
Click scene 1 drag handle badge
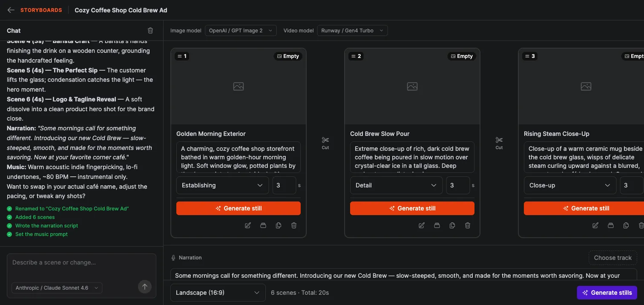pos(182,56)
